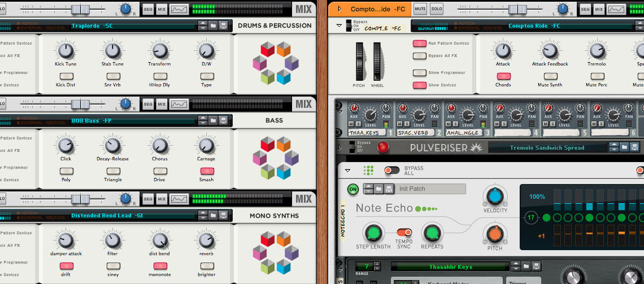This screenshot has width=644, height=284.
Task: Click the SOLO button on Compton Ride
Action: coord(437,8)
